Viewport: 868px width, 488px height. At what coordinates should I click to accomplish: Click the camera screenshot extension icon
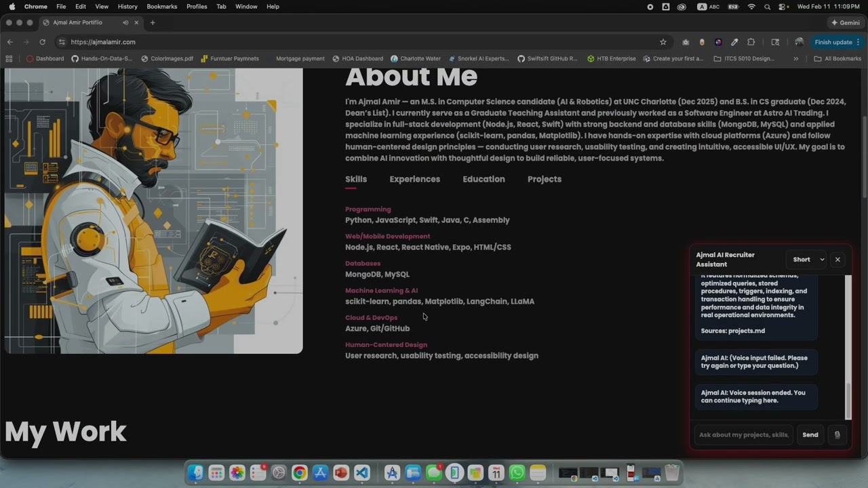[686, 42]
